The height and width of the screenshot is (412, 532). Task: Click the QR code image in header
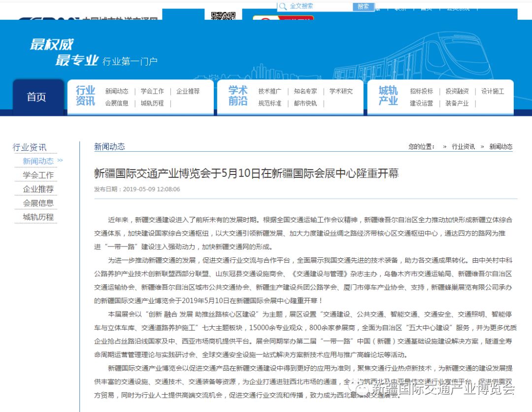point(223,16)
